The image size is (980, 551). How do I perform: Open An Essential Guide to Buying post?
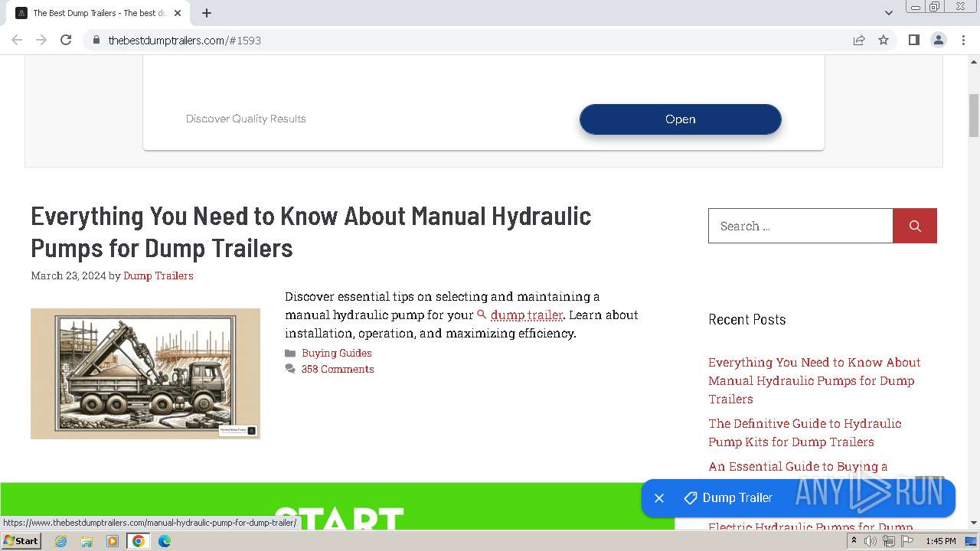798,466
